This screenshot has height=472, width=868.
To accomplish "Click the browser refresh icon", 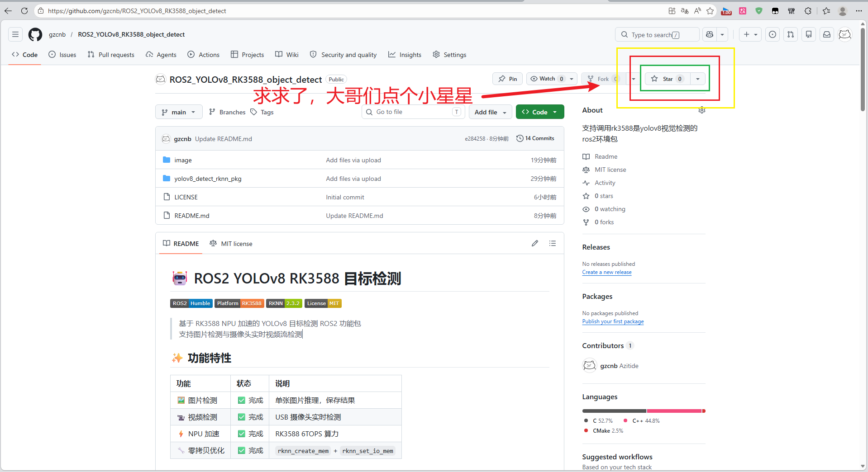I will [24, 11].
